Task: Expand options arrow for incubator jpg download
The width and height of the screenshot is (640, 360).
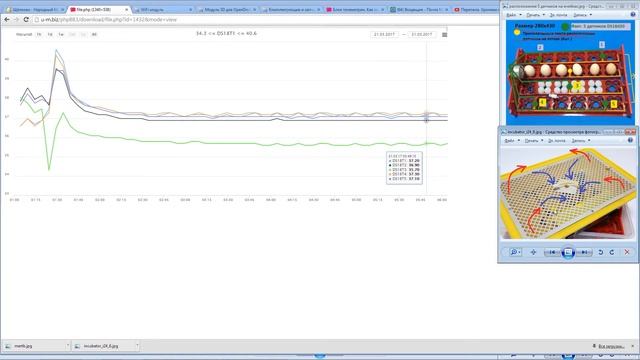Action: 137,346
